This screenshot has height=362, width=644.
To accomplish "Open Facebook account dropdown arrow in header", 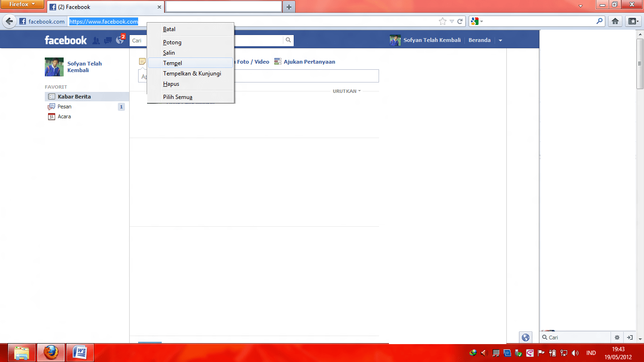I will [x=500, y=41].
